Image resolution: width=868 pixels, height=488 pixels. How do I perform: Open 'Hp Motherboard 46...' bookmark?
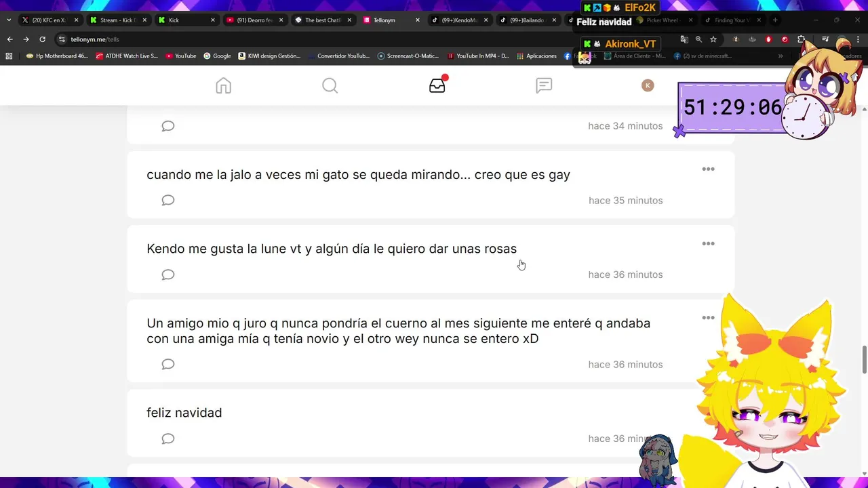(x=57, y=56)
